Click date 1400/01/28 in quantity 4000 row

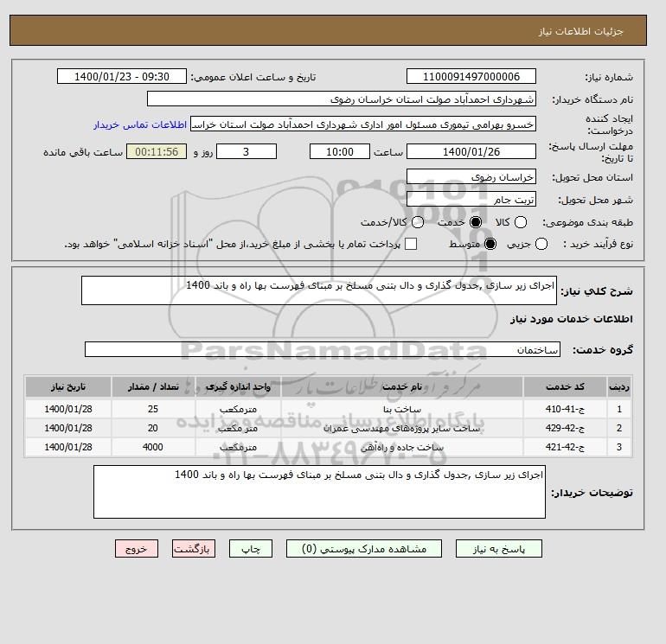click(x=68, y=447)
